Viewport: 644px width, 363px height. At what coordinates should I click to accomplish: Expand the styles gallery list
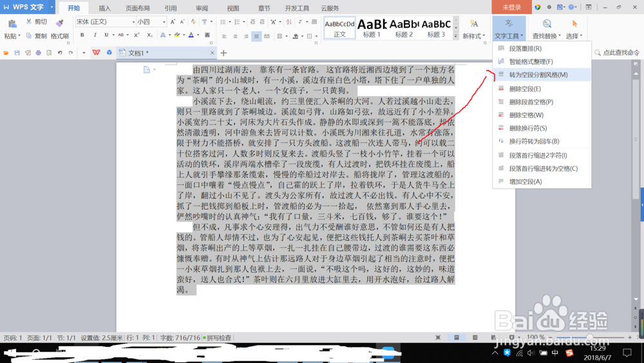coord(455,36)
